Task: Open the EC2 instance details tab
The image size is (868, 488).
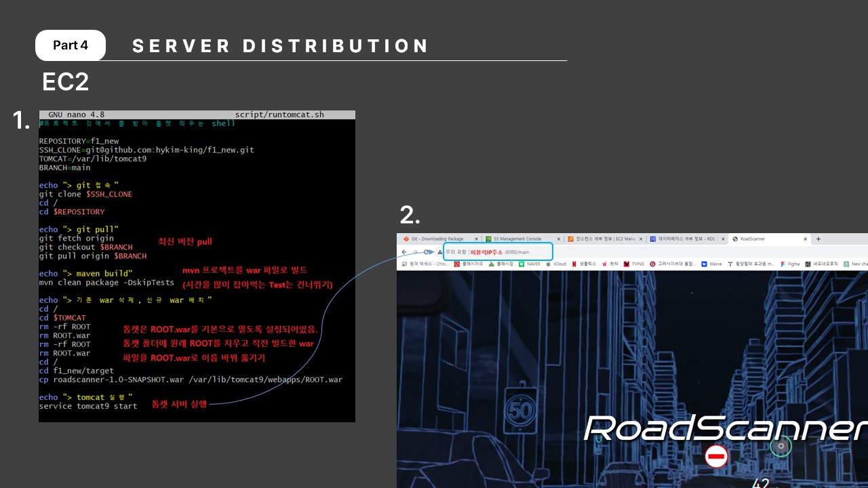Action: [604, 239]
